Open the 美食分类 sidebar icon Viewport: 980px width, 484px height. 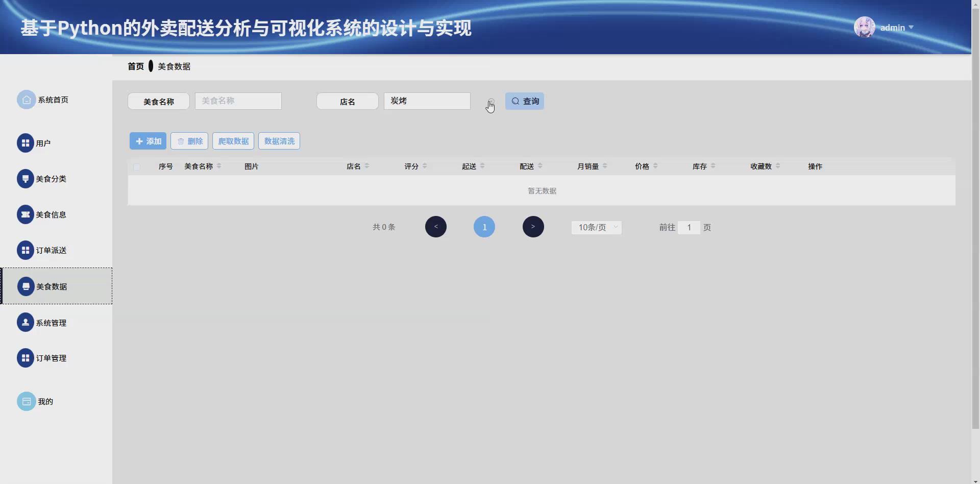[26, 179]
